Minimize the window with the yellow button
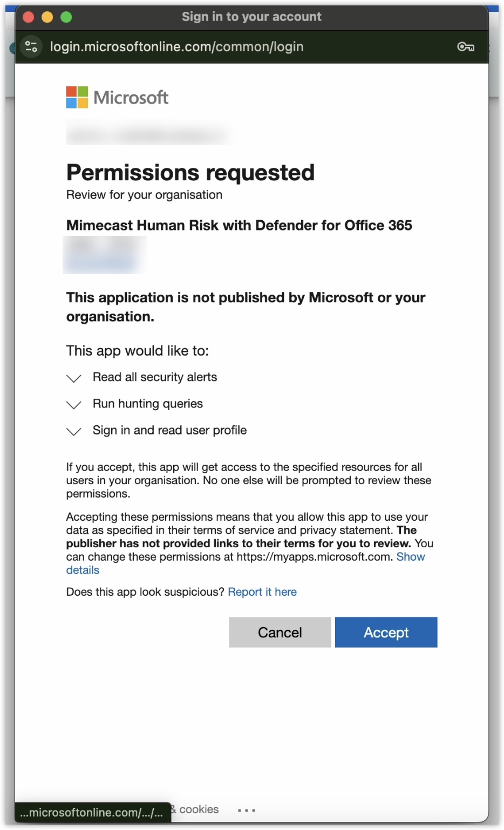The width and height of the screenshot is (504, 830). (x=47, y=17)
